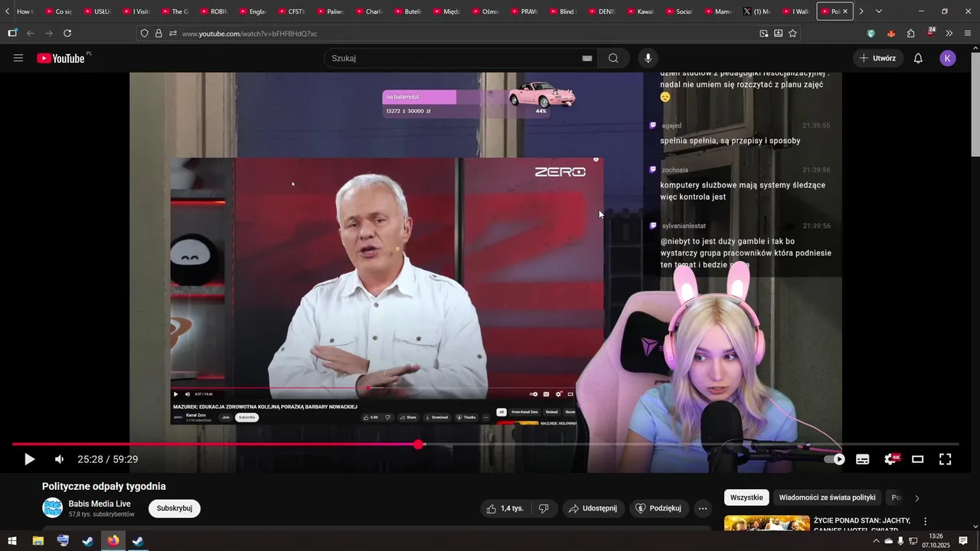
Task: Bookmark this page with the star
Action: coord(792,34)
